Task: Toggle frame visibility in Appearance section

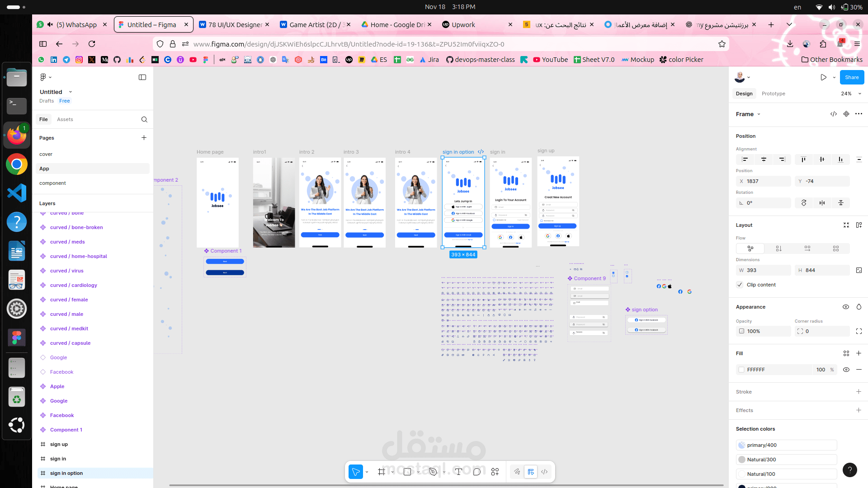Action: point(846,307)
